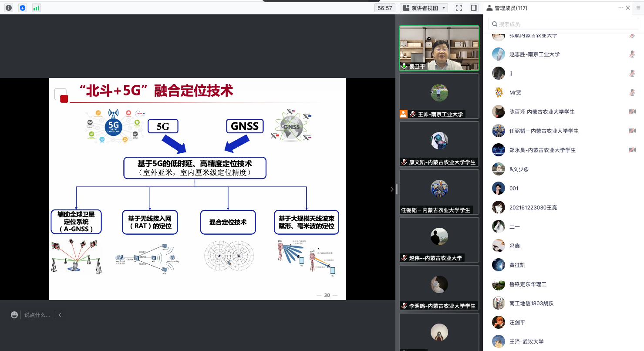Check the green network signal icon
The width and height of the screenshot is (644, 351).
pos(36,8)
